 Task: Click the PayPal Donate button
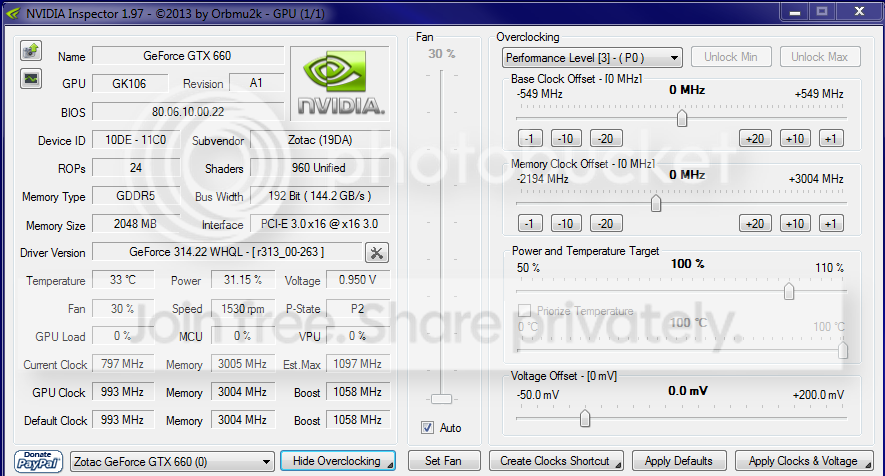(38, 461)
